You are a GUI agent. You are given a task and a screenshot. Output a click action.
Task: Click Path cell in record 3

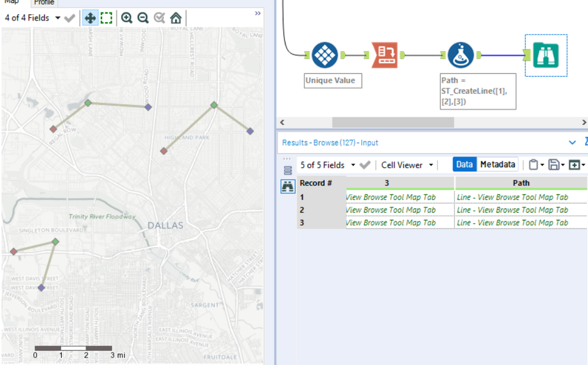(521, 223)
